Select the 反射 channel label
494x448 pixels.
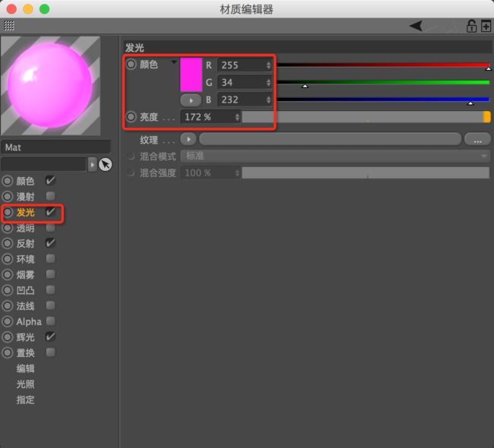pos(26,244)
